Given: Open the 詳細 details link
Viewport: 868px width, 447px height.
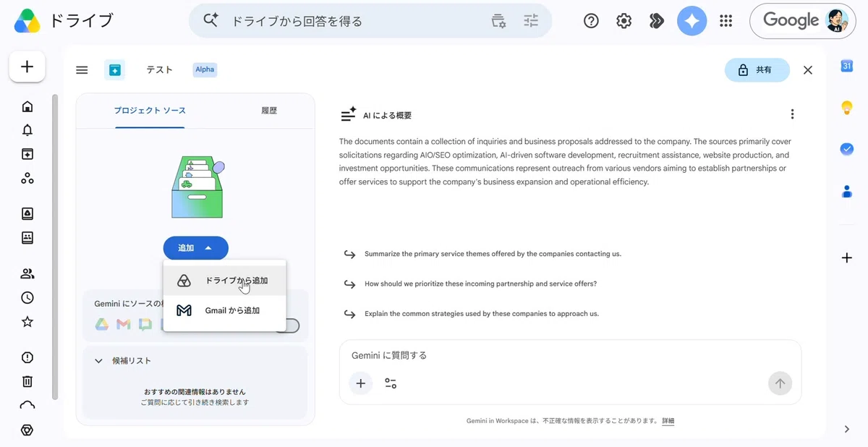Looking at the screenshot, I should (668, 421).
